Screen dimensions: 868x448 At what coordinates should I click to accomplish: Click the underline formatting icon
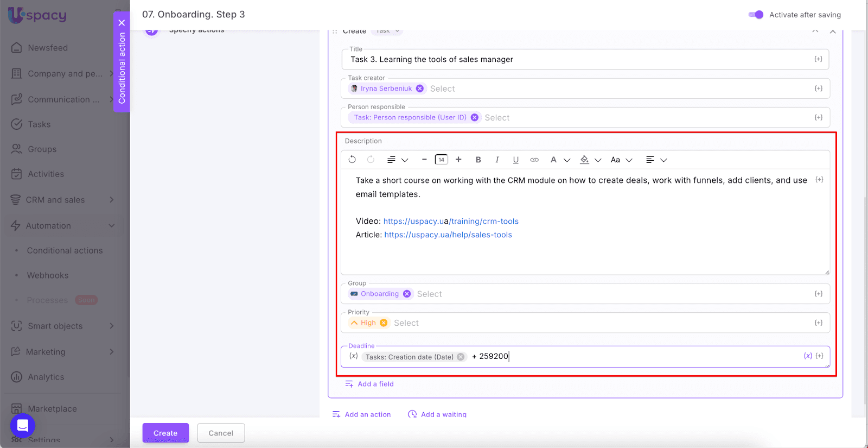coord(515,160)
